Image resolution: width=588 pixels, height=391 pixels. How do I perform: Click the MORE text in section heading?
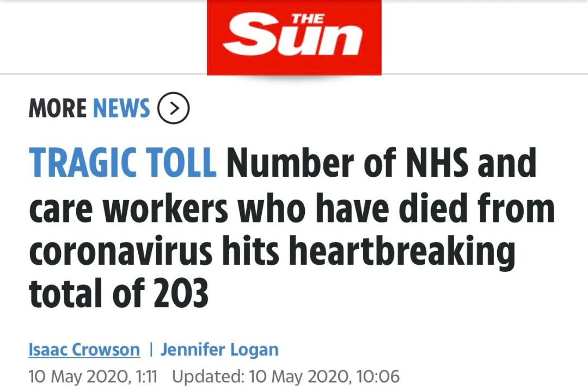tap(58, 108)
